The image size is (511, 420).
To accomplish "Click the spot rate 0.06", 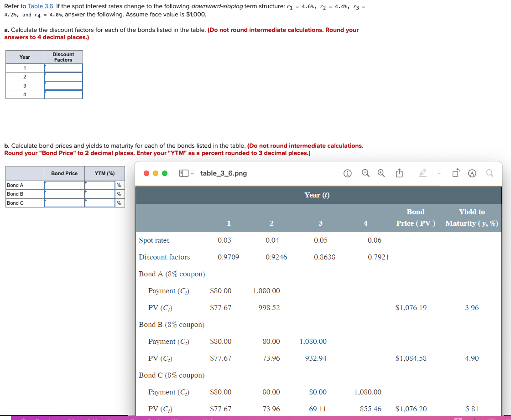I will pyautogui.click(x=374, y=240).
